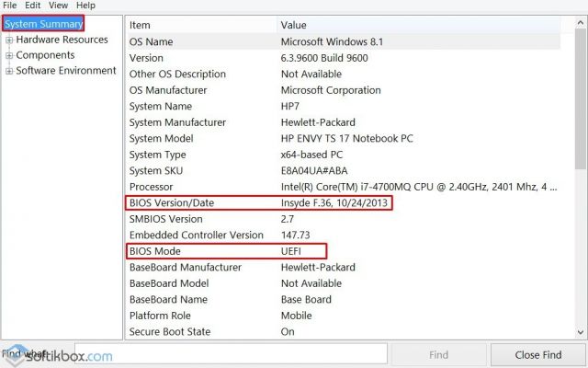The width and height of the screenshot is (588, 368).
Task: Click the vertical scrollbar thumb
Action: [580, 98]
